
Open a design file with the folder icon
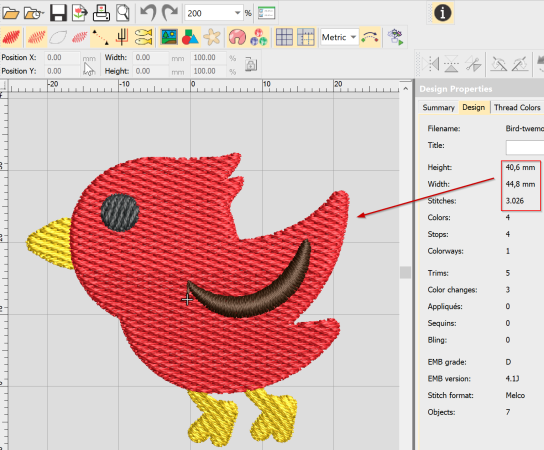(x=10, y=13)
